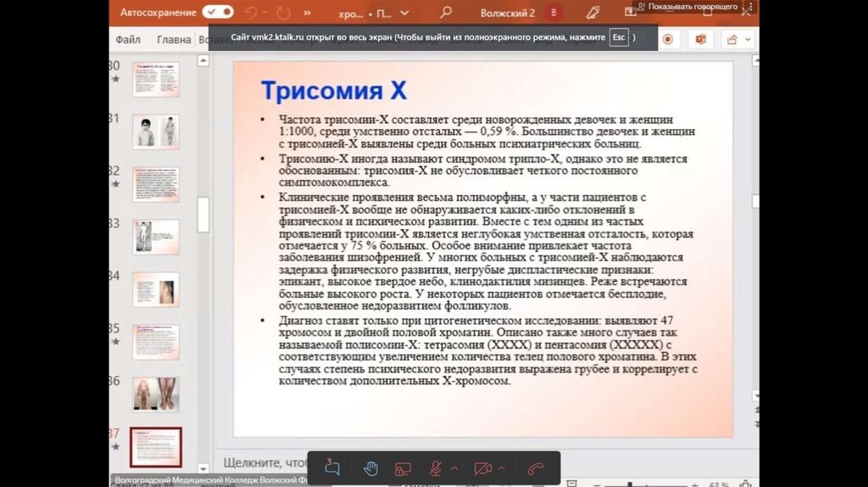Select slide 33 thumbnail
Viewport: 868px width, 487px height.
pos(156,237)
